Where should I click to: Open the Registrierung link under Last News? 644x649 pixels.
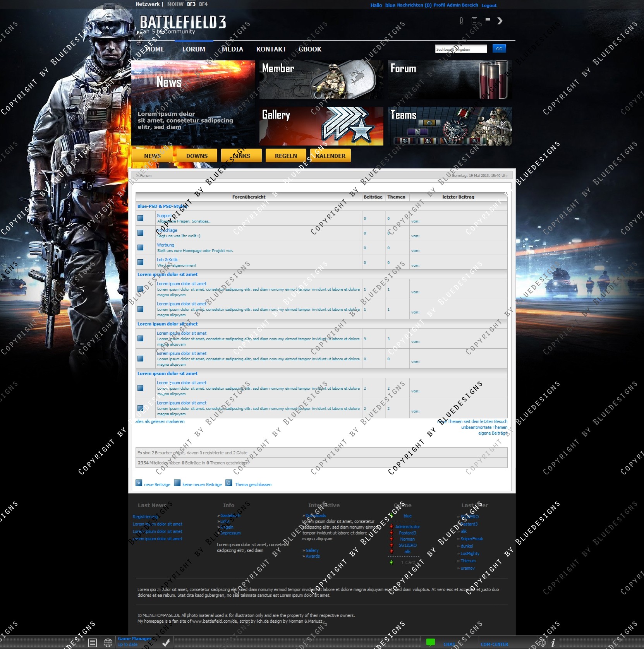[145, 517]
